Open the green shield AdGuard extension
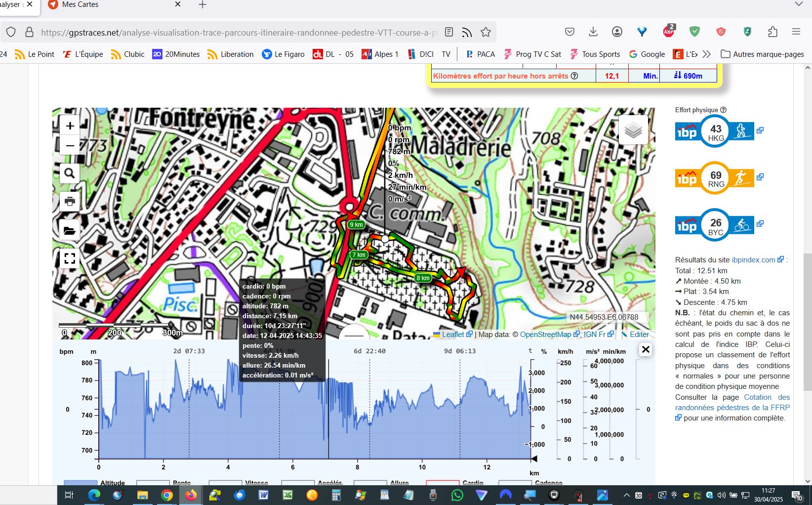The height and width of the screenshot is (505, 812). 695,32
